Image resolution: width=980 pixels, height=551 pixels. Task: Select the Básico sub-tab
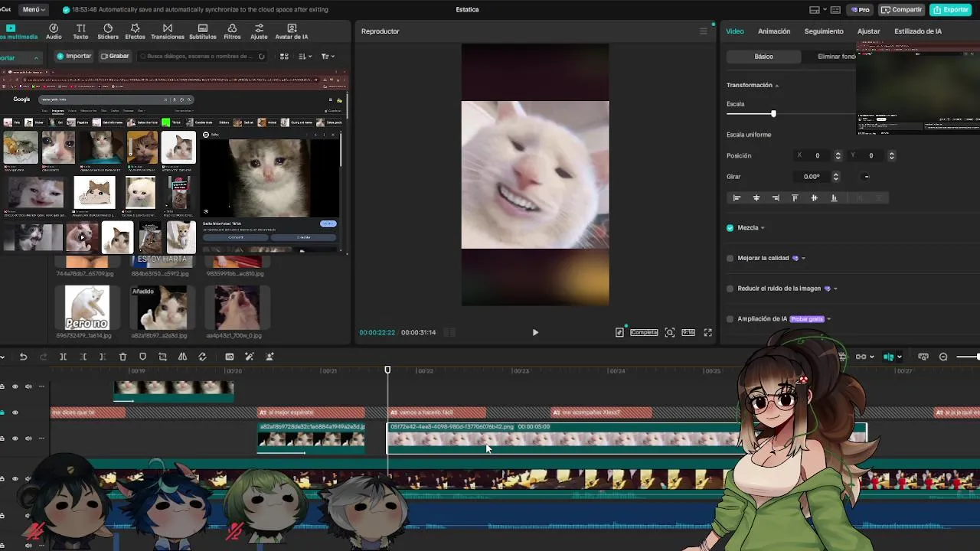tap(763, 57)
